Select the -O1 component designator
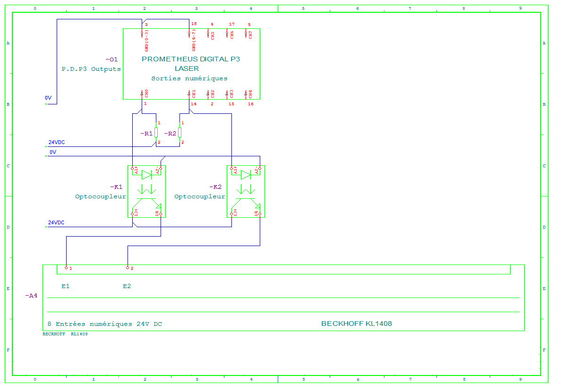The image size is (562, 392). click(x=111, y=60)
